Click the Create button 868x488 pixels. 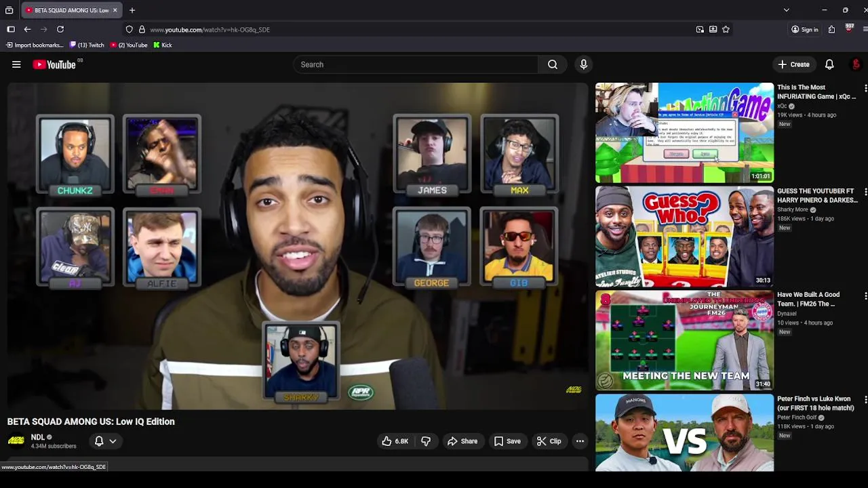click(793, 64)
